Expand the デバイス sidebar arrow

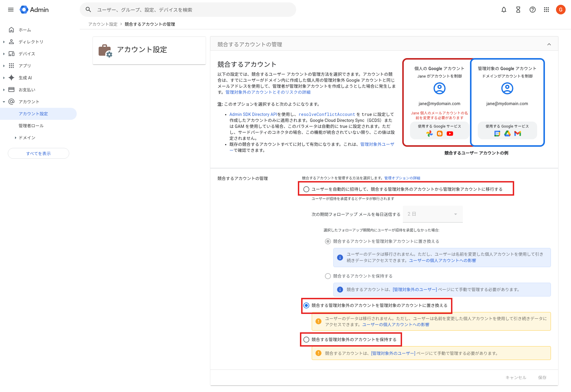point(4,54)
